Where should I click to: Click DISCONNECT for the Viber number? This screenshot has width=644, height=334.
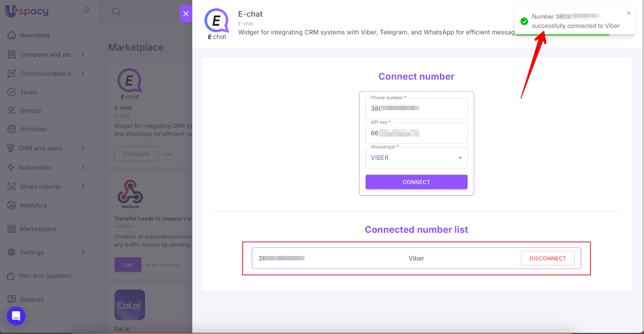pyautogui.click(x=547, y=258)
